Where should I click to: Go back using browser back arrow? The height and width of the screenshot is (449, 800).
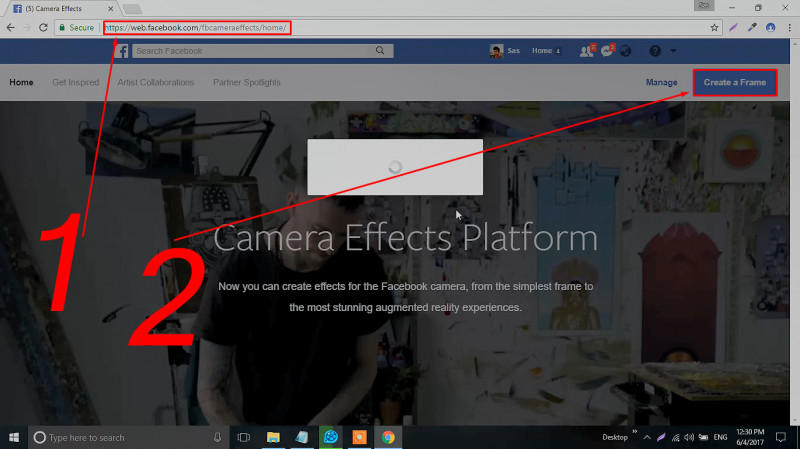(x=10, y=28)
